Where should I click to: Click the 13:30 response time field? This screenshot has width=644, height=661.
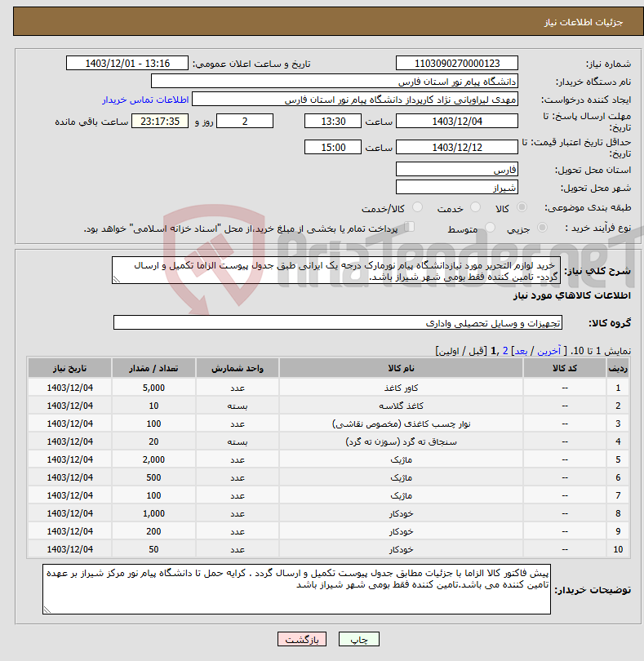333,121
